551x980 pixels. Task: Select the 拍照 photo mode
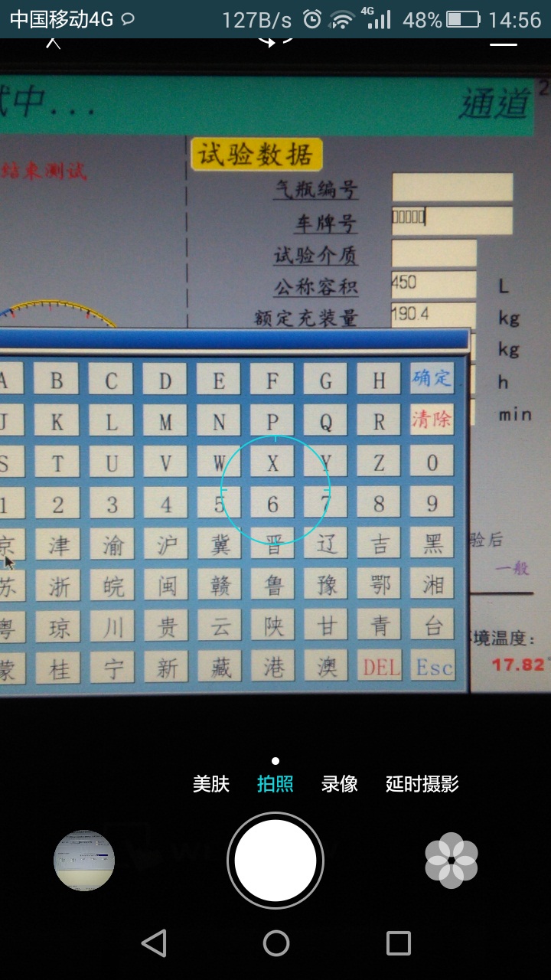coord(275,784)
